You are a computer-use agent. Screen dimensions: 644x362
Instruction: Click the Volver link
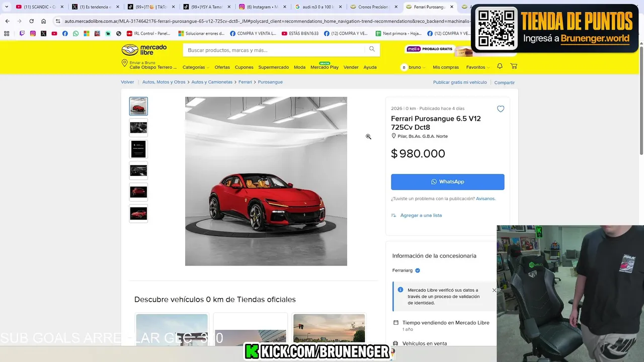[x=127, y=82]
